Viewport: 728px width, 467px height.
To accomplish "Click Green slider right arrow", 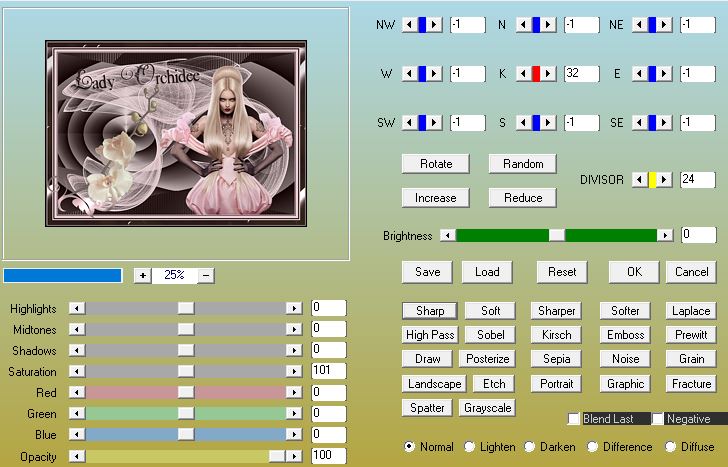I will tap(294, 413).
